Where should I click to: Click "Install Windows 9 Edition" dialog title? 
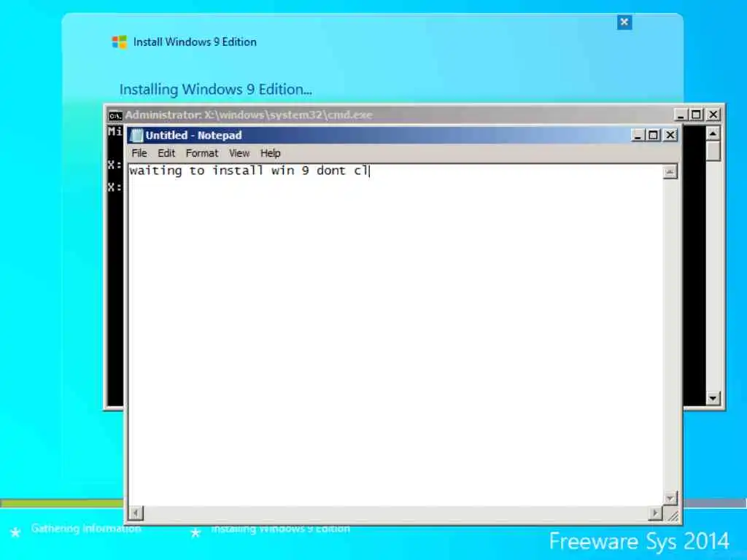click(195, 42)
